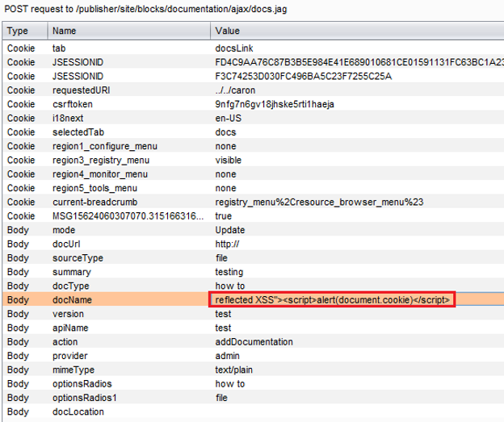Select the tab name cell

(x=59, y=48)
